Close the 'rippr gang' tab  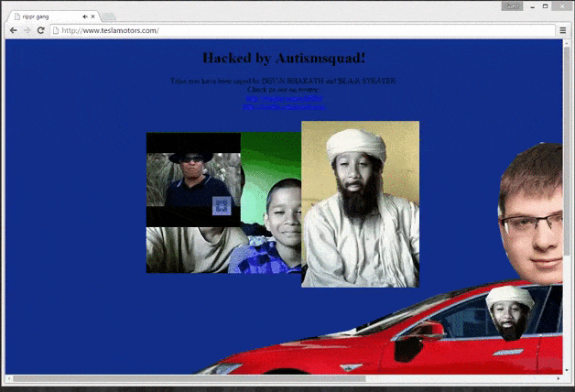92,16
